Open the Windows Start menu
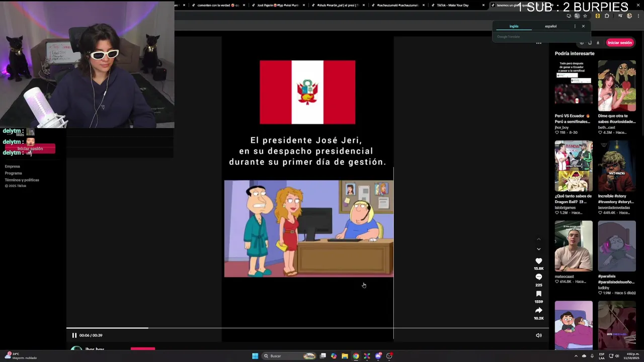The image size is (644, 362). (x=255, y=356)
